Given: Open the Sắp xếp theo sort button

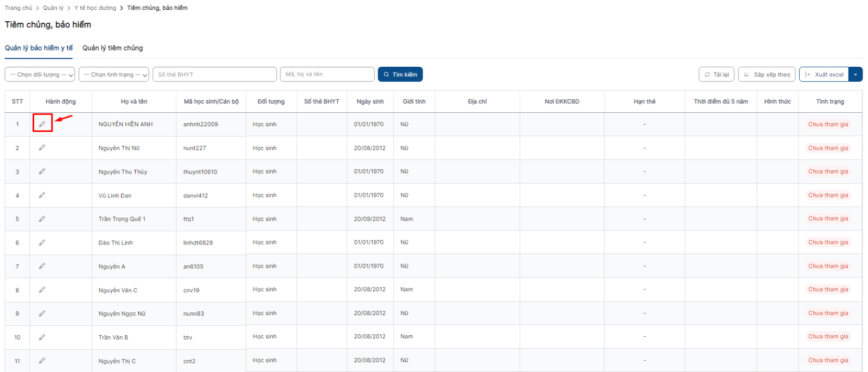Looking at the screenshot, I should [x=767, y=74].
